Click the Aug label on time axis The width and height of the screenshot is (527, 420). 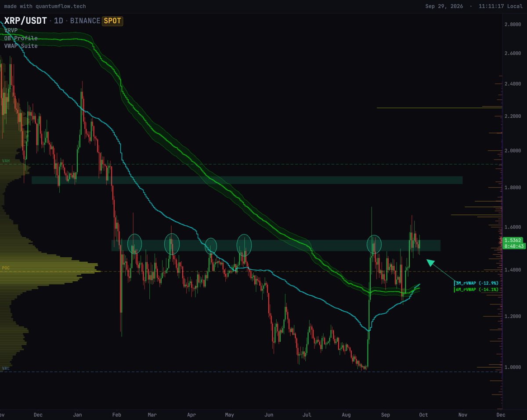[x=346, y=415]
